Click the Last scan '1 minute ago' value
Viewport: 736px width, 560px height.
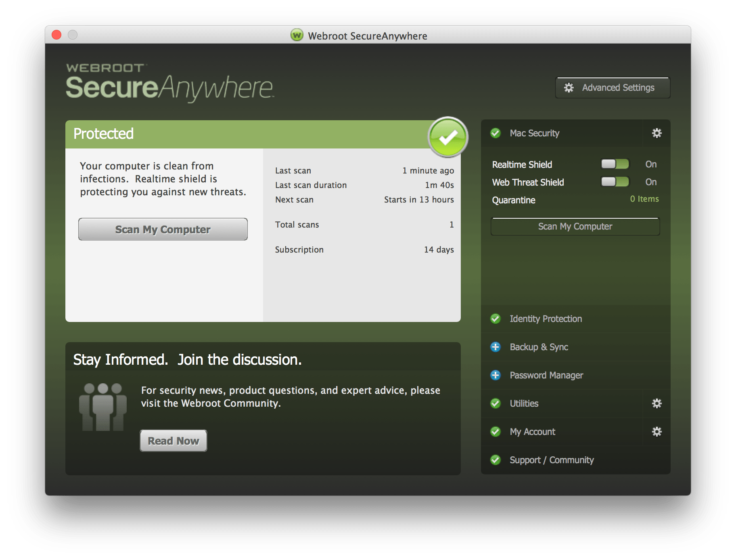(x=428, y=171)
